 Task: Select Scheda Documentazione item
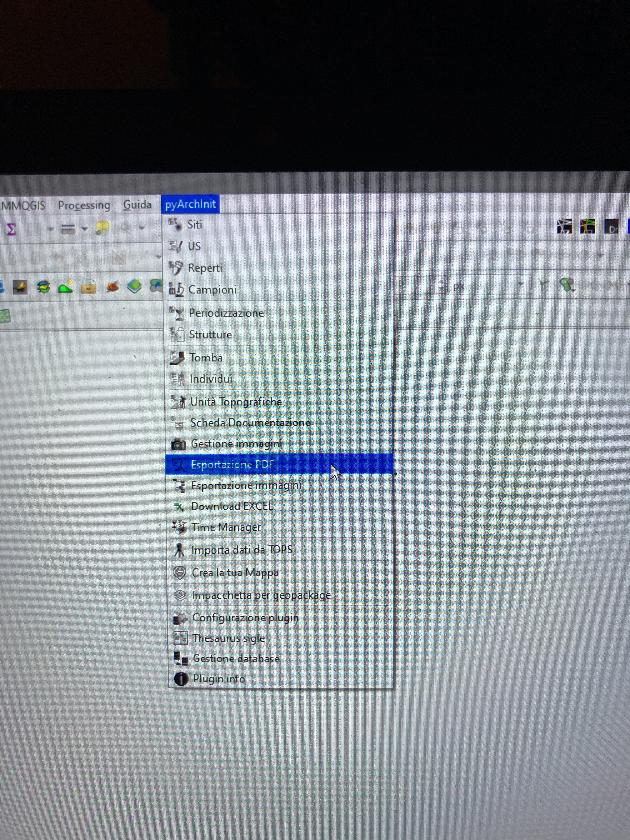(280, 422)
